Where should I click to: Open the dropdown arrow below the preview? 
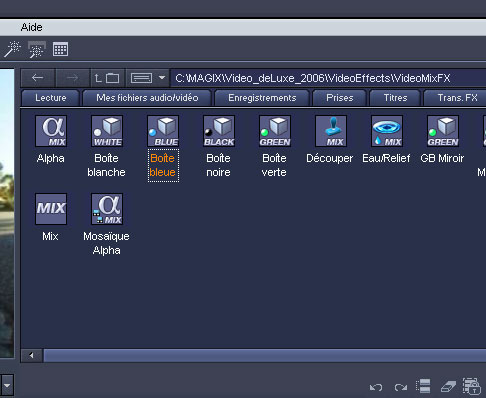pyautogui.click(x=7, y=385)
